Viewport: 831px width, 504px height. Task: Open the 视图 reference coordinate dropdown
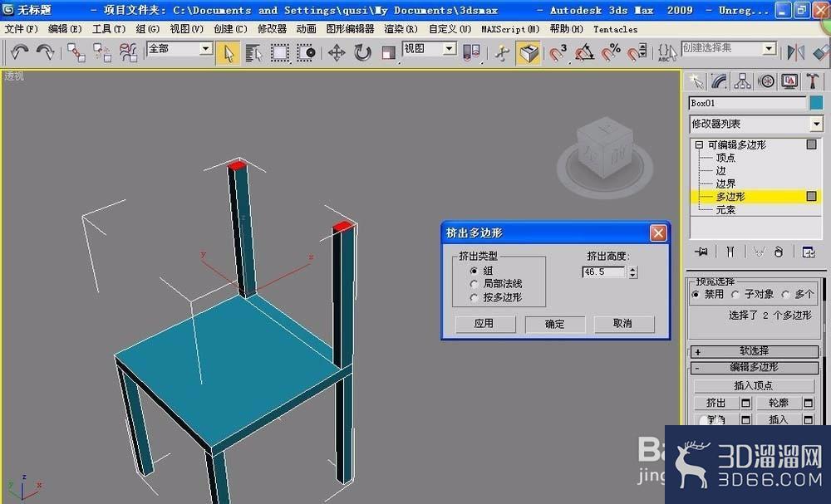pyautogui.click(x=450, y=49)
